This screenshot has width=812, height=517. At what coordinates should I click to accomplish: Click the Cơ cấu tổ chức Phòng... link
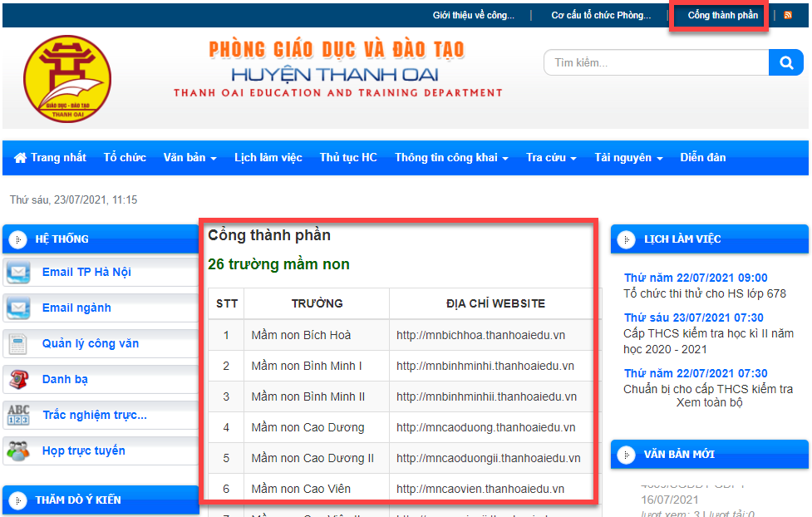point(601,16)
